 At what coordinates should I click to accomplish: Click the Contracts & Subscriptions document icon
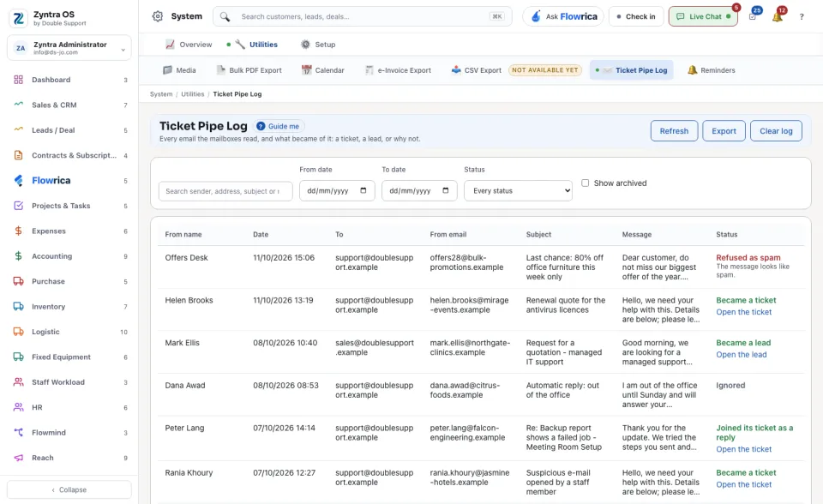(18, 155)
